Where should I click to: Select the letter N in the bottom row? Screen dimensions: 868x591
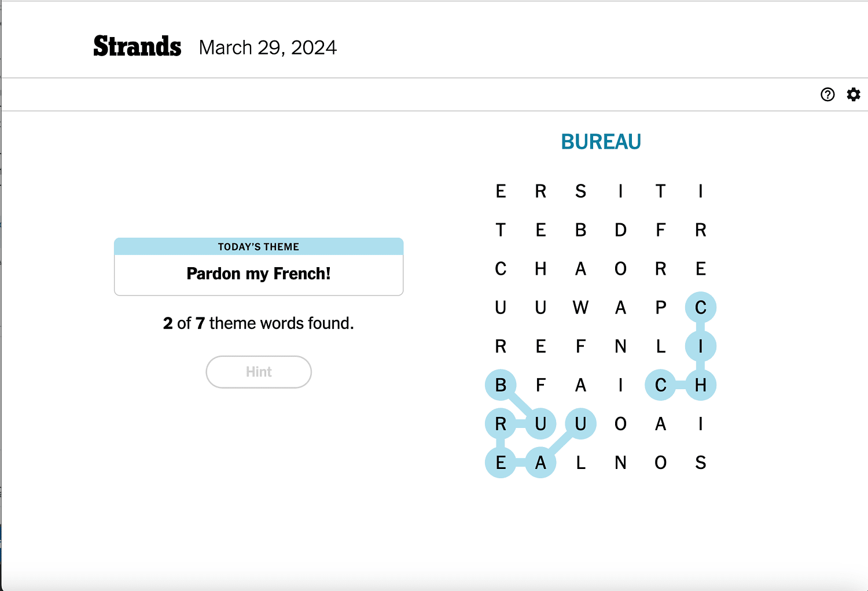click(x=620, y=463)
